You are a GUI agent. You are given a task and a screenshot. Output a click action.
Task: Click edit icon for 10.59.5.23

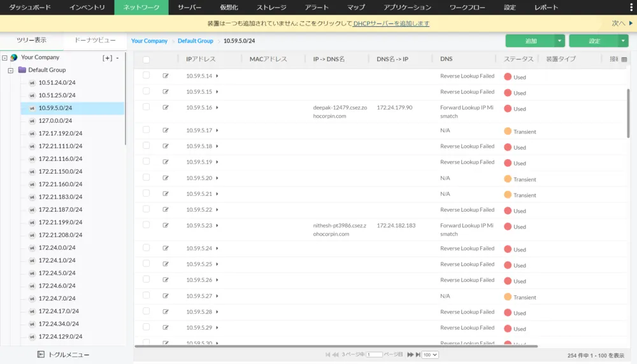coord(166,225)
